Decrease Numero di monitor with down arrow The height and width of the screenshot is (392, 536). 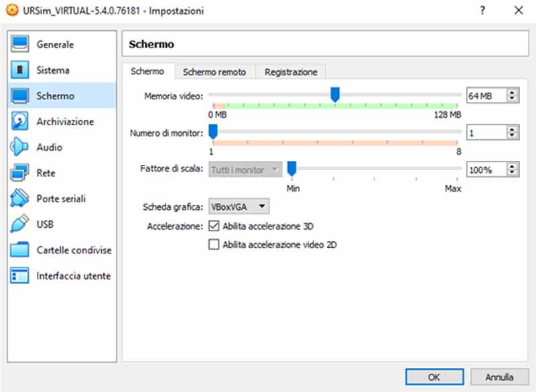tap(512, 135)
